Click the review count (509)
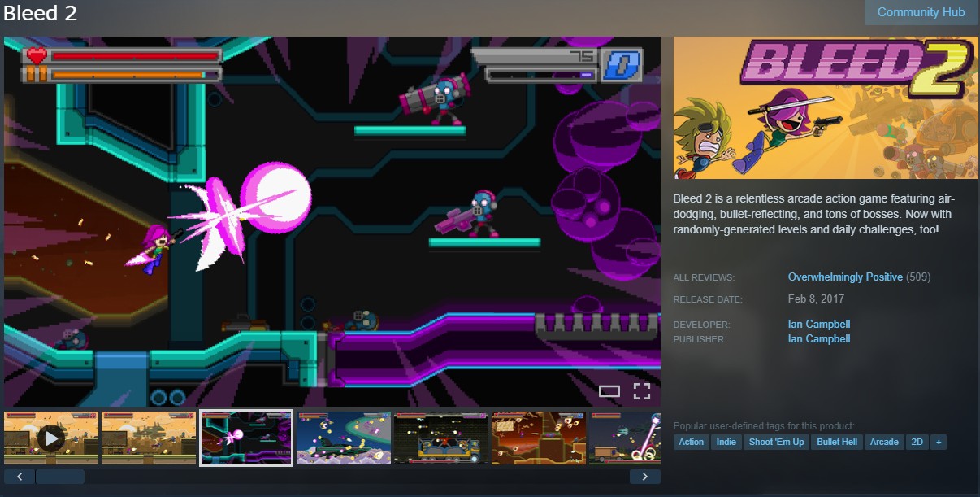This screenshot has height=497, width=980. 918,277
